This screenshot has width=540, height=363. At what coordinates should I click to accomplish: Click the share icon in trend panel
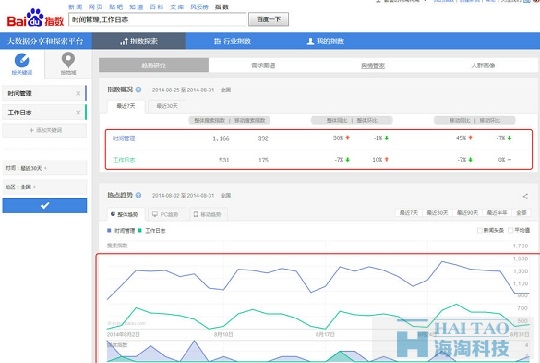pos(525,196)
